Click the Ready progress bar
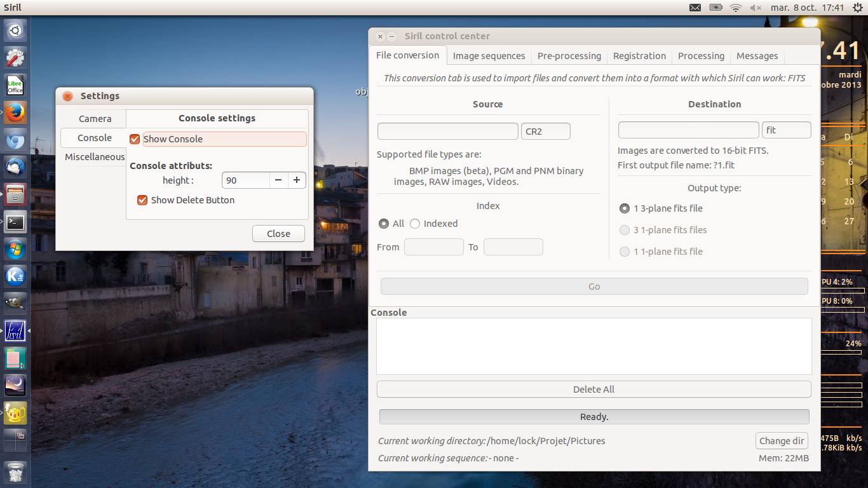This screenshot has width=868, height=488. (x=594, y=417)
